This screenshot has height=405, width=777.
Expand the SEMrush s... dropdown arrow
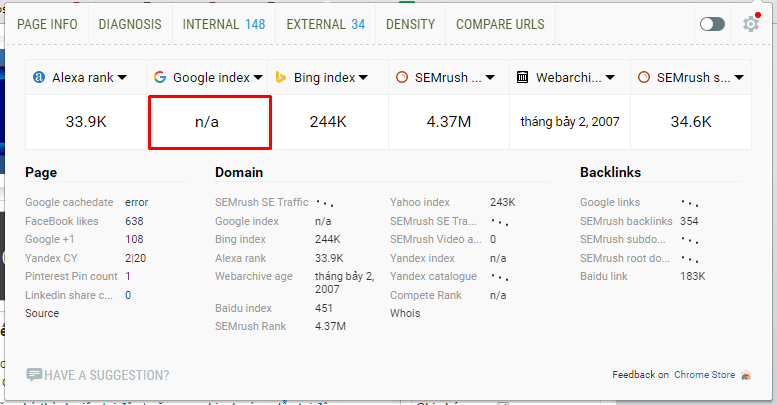(739, 78)
